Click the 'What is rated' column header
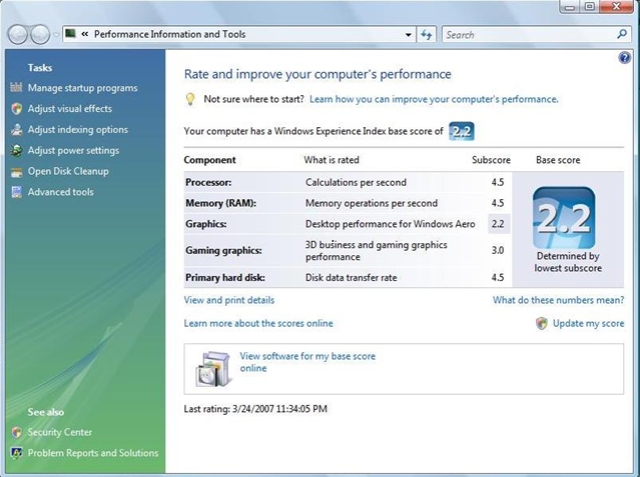 point(331,160)
